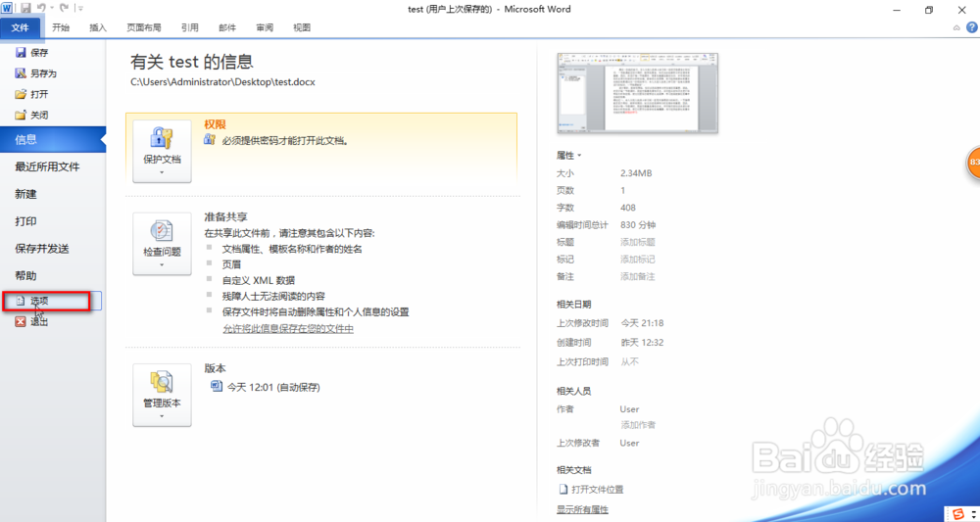
Task: Click the Word application icon in title bar
Action: (x=8, y=8)
